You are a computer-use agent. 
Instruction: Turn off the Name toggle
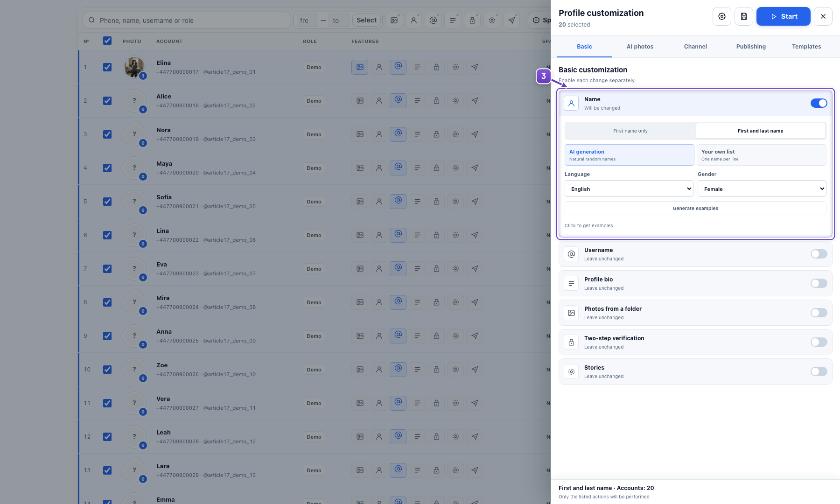point(819,103)
